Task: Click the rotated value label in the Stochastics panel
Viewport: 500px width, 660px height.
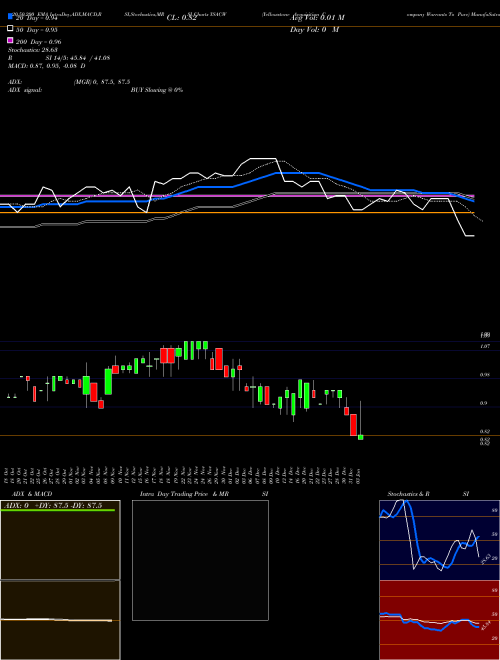Action: [484, 559]
